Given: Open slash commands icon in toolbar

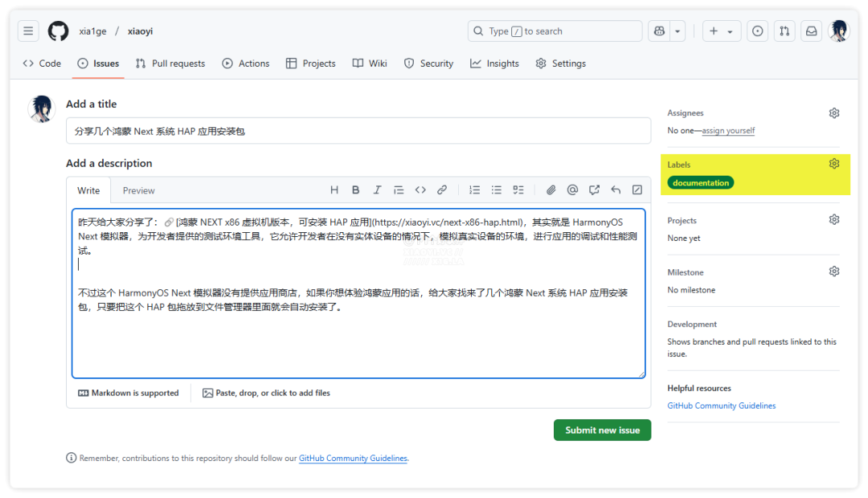Looking at the screenshot, I should pyautogui.click(x=637, y=190).
